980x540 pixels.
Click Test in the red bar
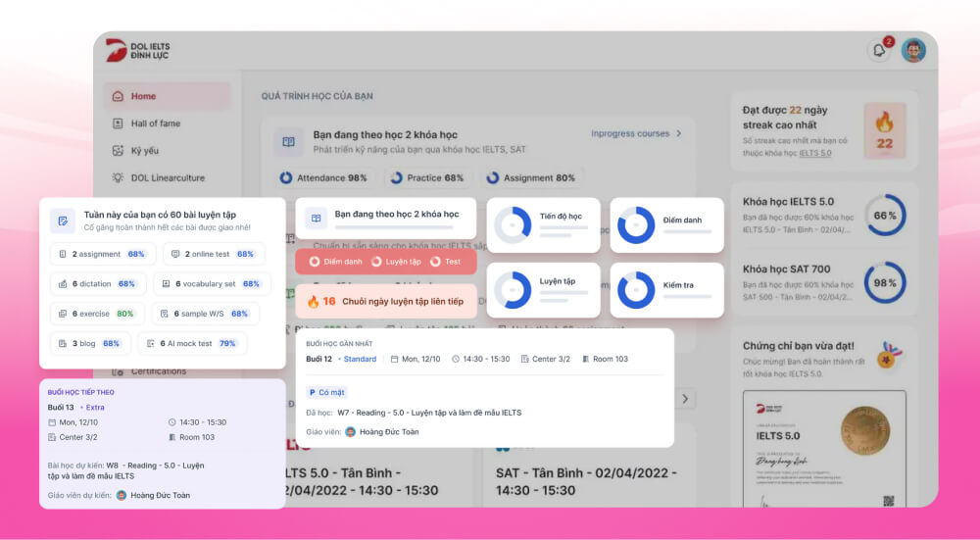446,262
